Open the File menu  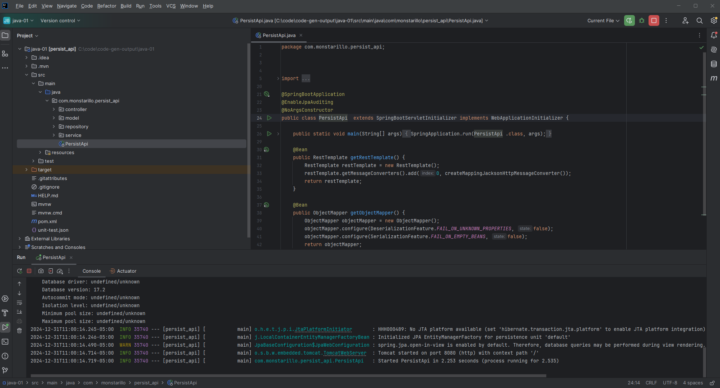pos(19,6)
